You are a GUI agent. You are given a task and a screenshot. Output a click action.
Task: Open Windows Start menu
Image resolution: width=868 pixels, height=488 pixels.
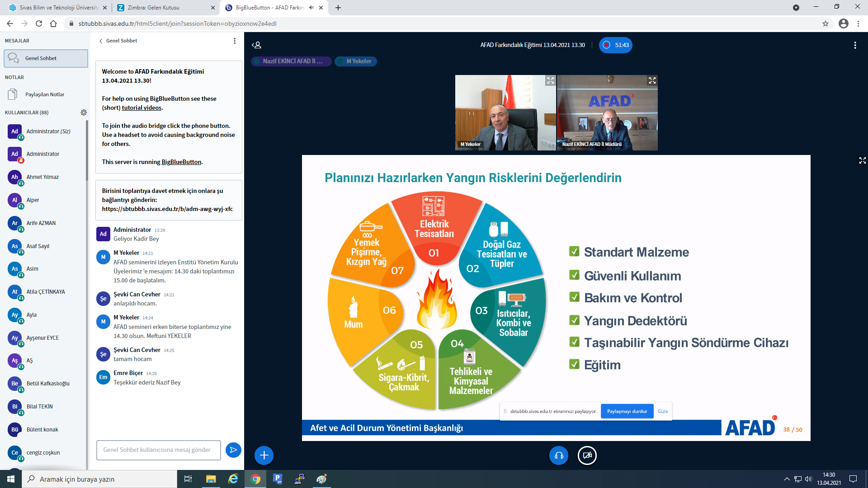click(11, 479)
